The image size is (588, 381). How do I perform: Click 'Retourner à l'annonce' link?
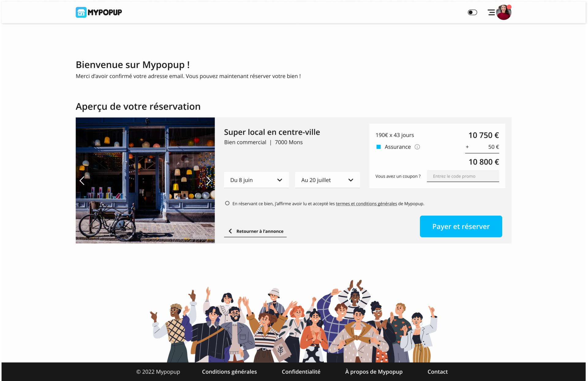click(x=255, y=231)
